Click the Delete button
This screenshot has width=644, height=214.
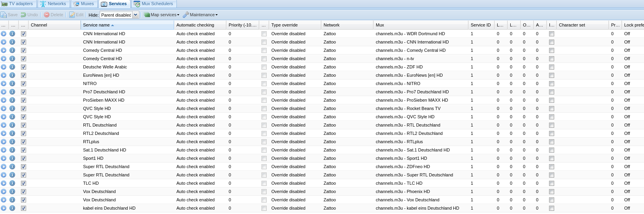(54, 15)
